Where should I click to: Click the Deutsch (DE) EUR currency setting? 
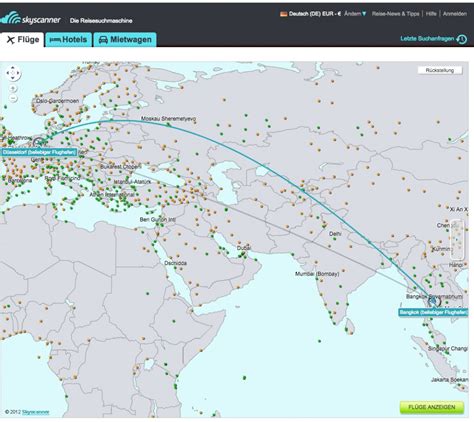click(x=315, y=14)
